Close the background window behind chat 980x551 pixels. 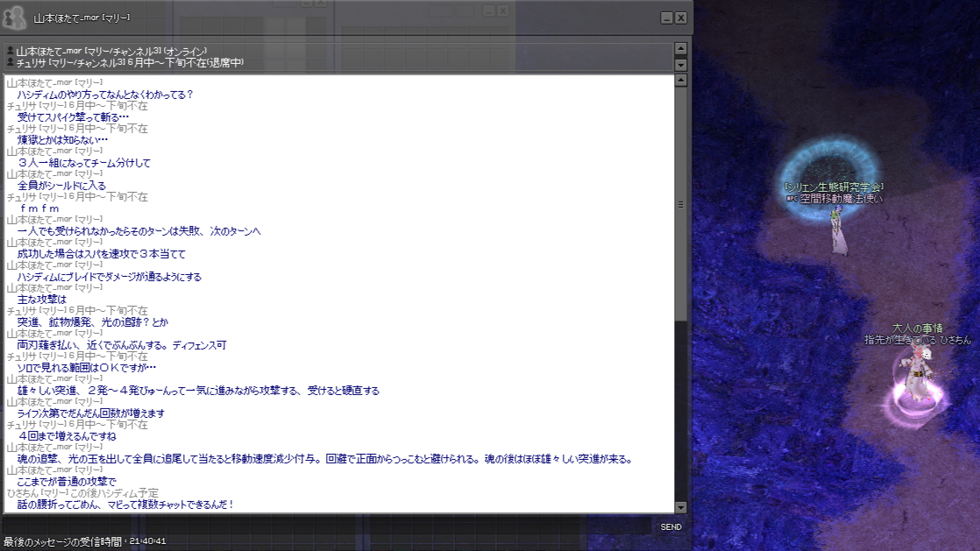pyautogui.click(x=502, y=11)
